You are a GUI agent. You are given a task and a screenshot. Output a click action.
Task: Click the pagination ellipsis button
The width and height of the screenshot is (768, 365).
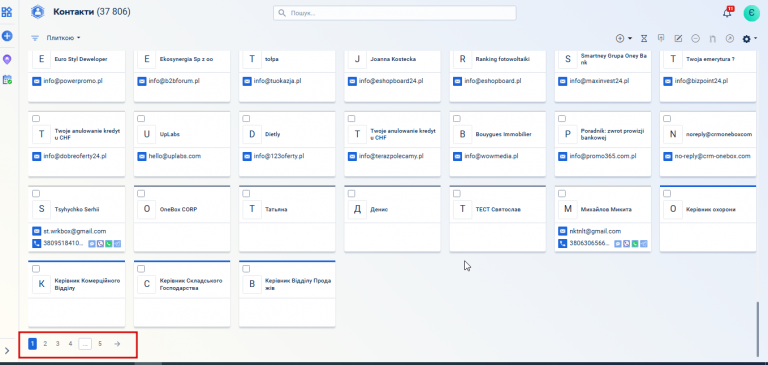coord(85,344)
